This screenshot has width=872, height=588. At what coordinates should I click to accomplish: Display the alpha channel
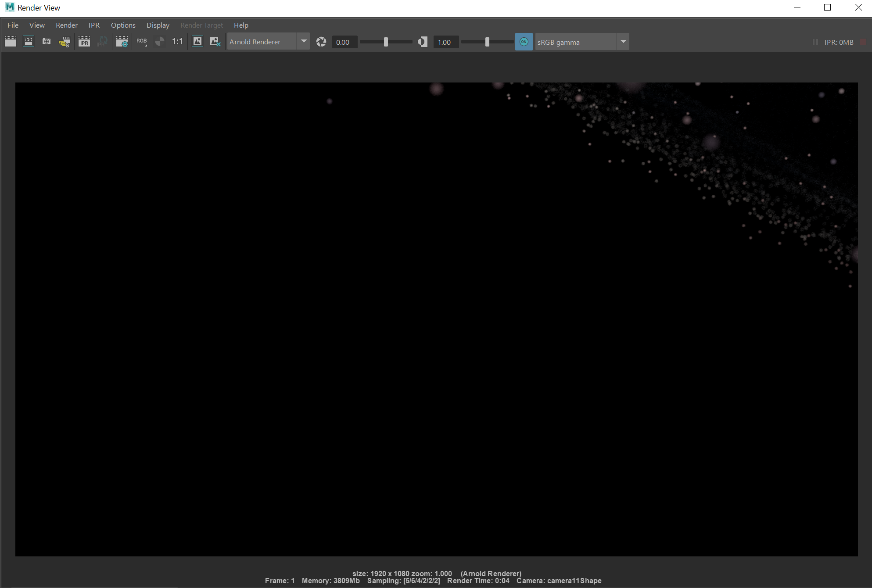pos(160,41)
